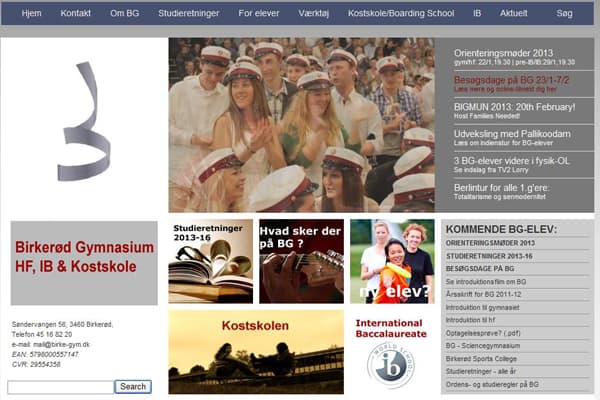Click the search text input field

pyautogui.click(x=60, y=386)
